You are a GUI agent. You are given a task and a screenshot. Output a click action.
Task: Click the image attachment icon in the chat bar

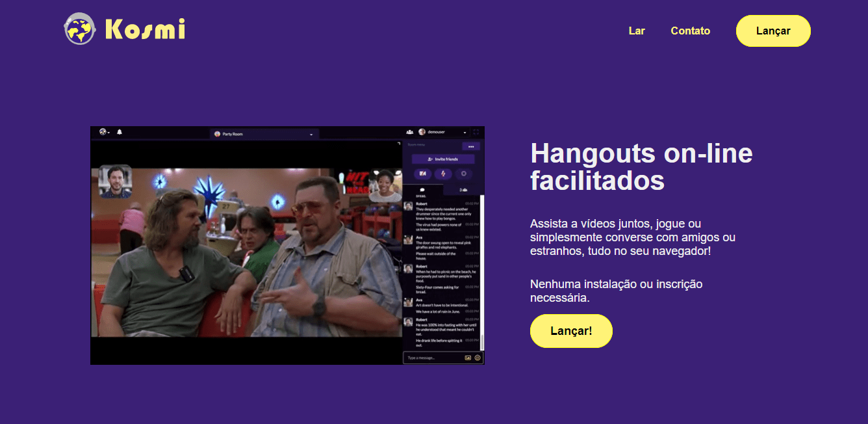(x=468, y=358)
